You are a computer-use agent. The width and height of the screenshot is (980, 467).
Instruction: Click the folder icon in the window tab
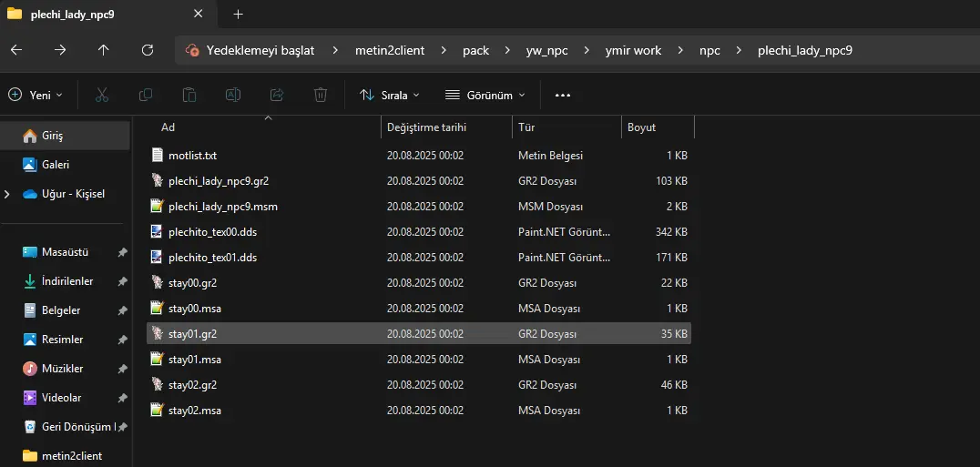coord(15,14)
